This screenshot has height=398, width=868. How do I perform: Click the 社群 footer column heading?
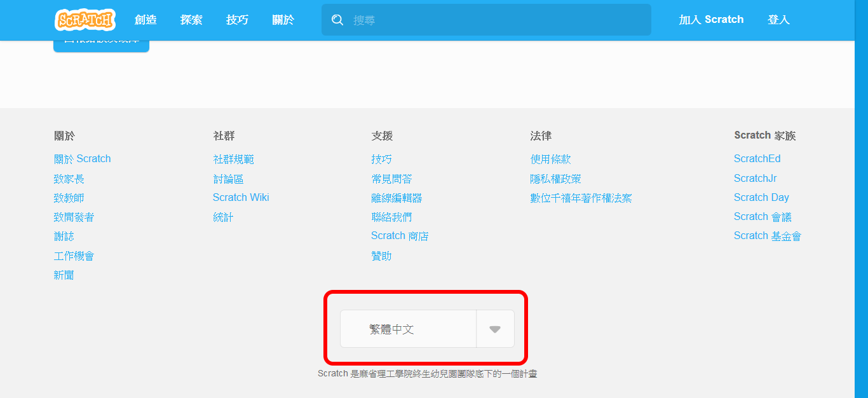click(224, 135)
